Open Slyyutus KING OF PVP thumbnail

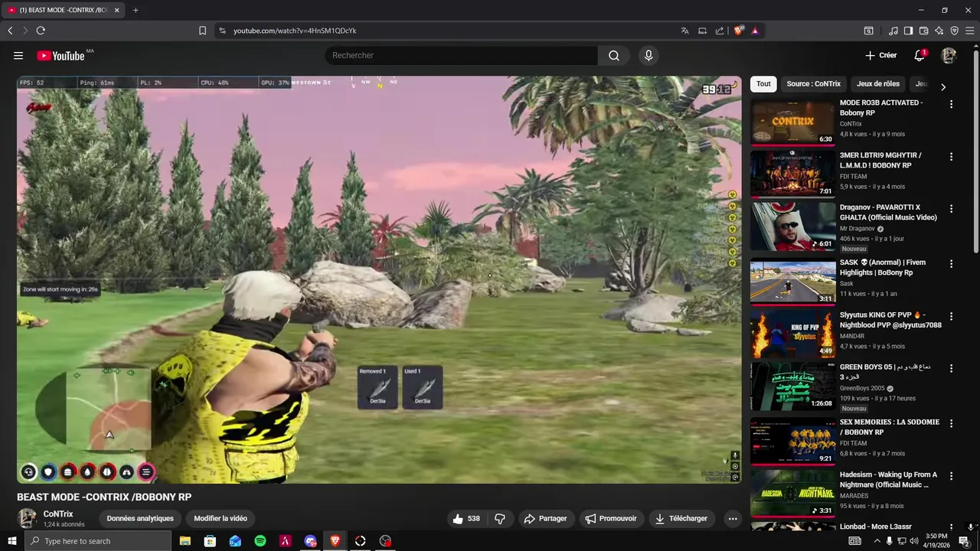[x=792, y=334]
